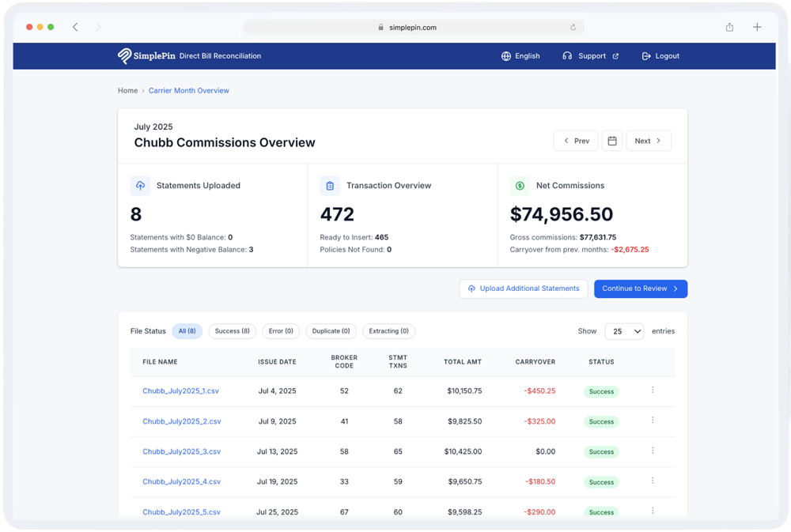This screenshot has width=791, height=532.
Task: Click the globe language icon
Action: pos(506,56)
